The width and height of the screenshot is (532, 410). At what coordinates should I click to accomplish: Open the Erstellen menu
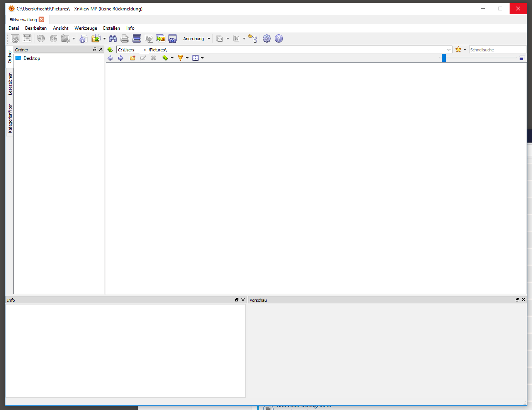[x=112, y=28]
